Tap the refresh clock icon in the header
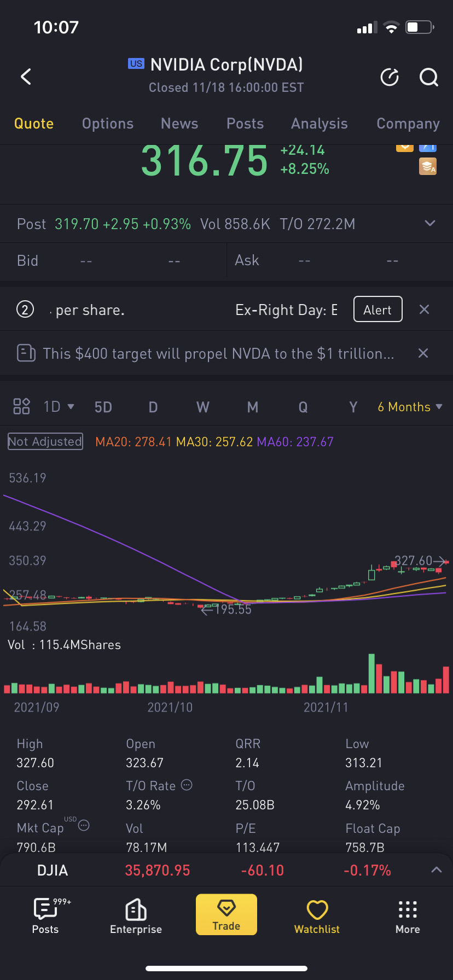The width and height of the screenshot is (453, 980). (390, 77)
